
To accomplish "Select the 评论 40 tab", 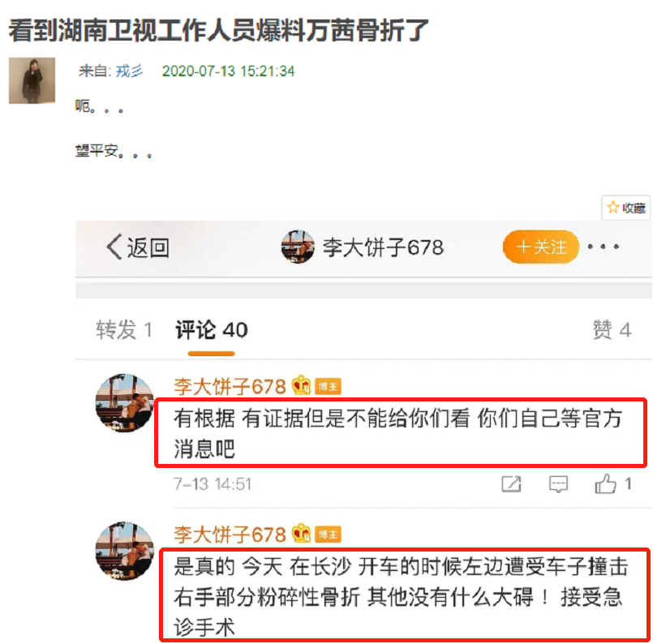I will click(212, 330).
